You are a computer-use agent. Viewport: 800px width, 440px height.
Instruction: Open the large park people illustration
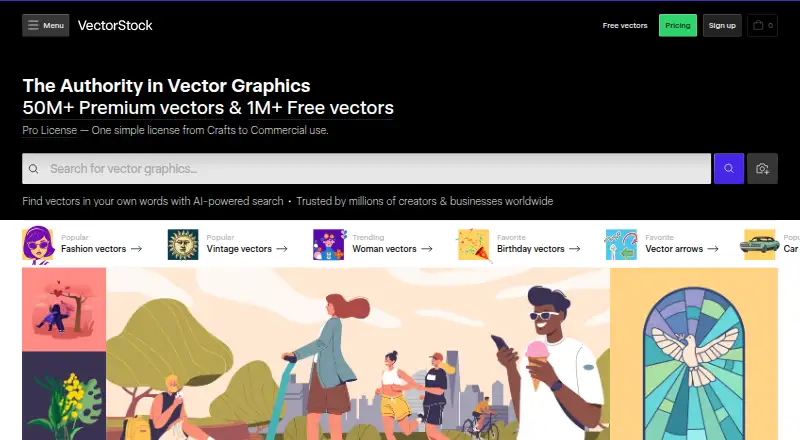358,354
